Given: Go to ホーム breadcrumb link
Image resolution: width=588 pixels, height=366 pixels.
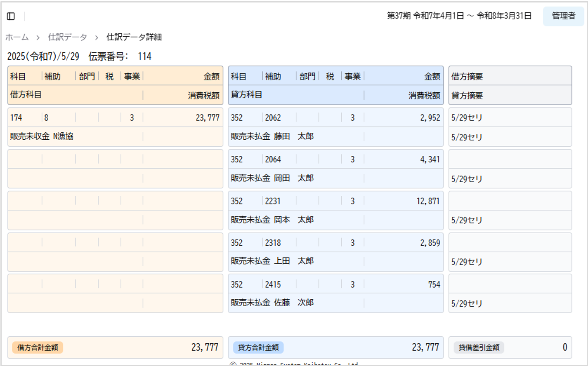Looking at the screenshot, I should [x=17, y=37].
